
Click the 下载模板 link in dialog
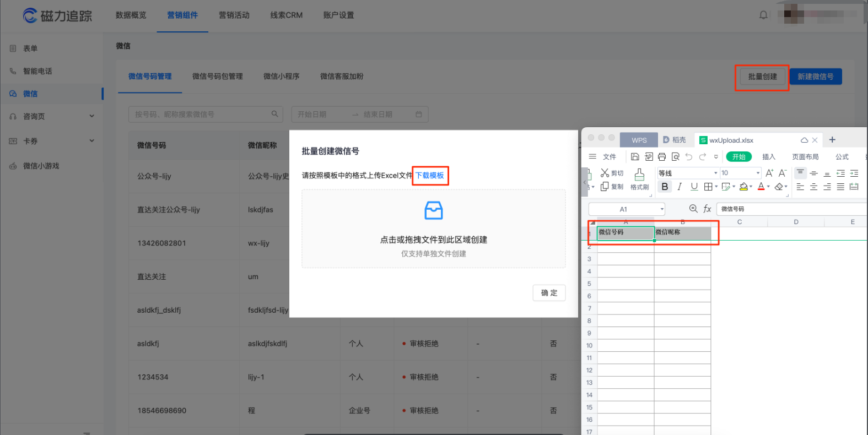pyautogui.click(x=430, y=176)
